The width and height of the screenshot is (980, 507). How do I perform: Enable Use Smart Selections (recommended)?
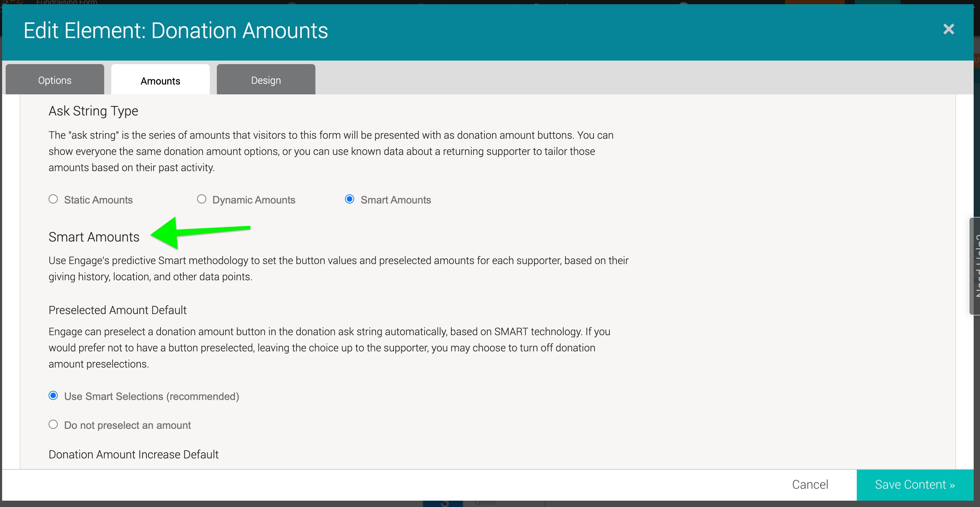point(53,395)
